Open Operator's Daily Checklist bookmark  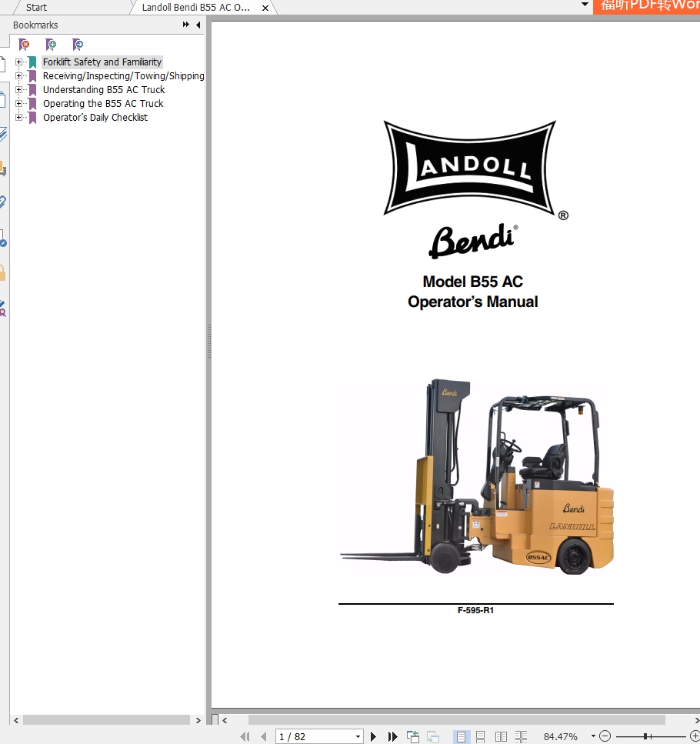click(95, 117)
